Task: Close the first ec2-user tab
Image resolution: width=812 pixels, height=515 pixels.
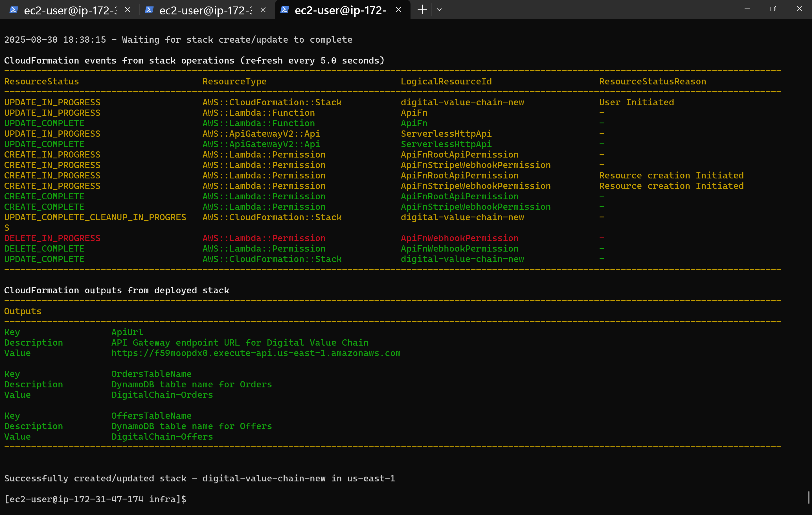Action: [127, 10]
